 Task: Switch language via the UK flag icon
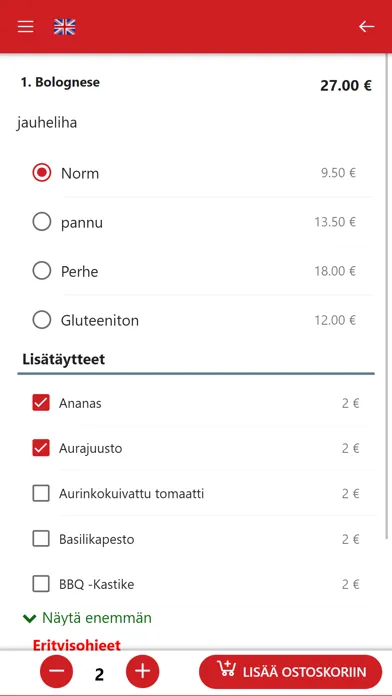coord(64,27)
